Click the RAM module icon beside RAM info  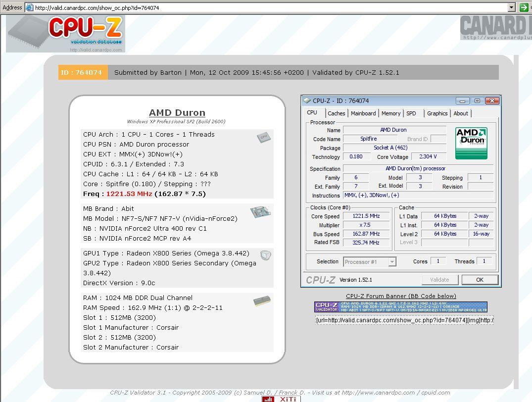pos(262,301)
